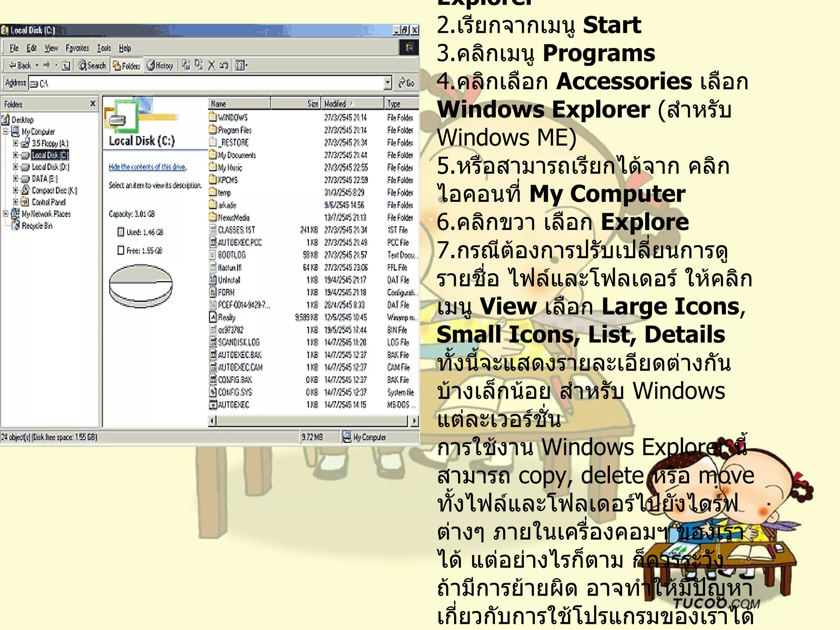Open the Edit menu
840x630 pixels.
point(32,48)
